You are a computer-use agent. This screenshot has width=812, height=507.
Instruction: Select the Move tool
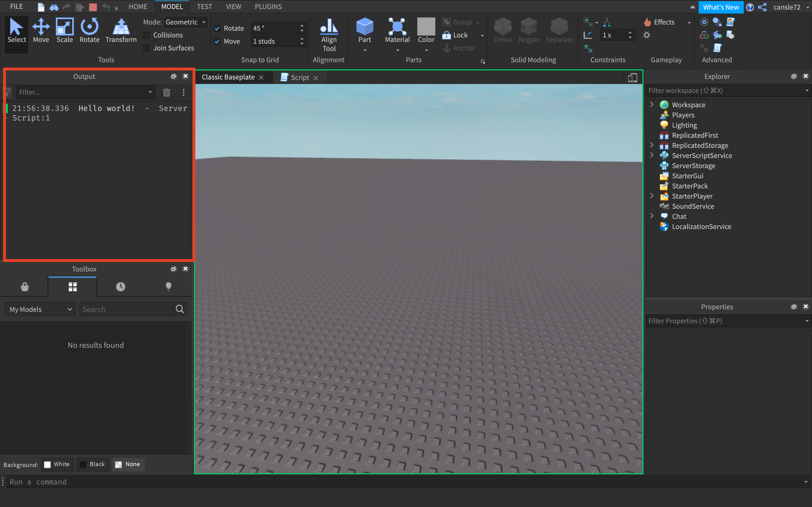pos(41,30)
